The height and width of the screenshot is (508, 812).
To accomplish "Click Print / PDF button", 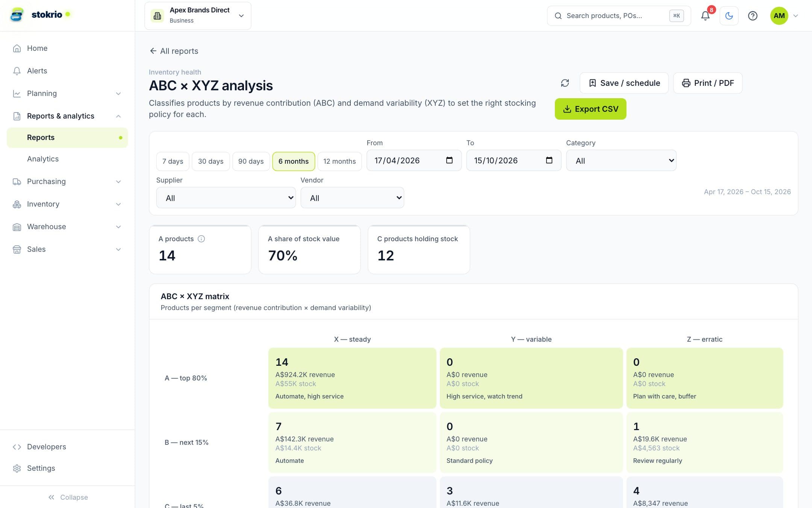I will coord(707,83).
